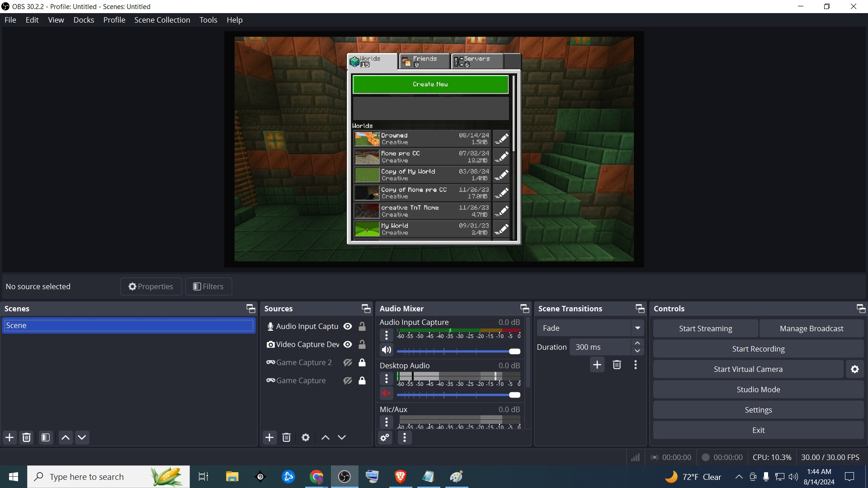The height and width of the screenshot is (488, 868).
Task: Open source properties gear in Sources toolbar
Action: 306,437
